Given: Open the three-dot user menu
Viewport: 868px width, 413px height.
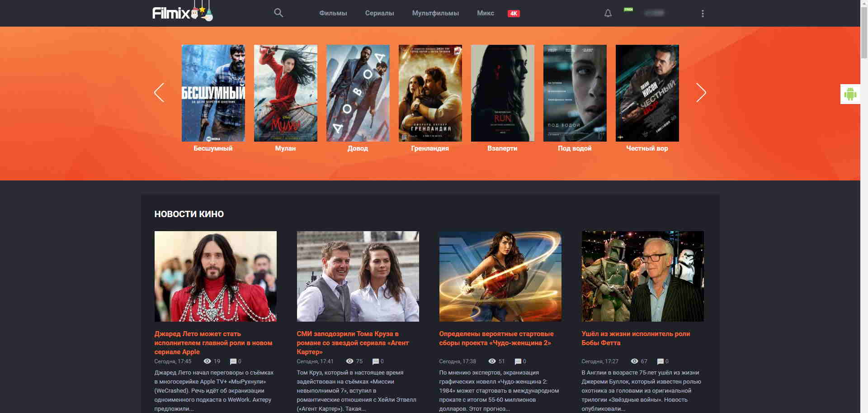Looking at the screenshot, I should point(703,14).
